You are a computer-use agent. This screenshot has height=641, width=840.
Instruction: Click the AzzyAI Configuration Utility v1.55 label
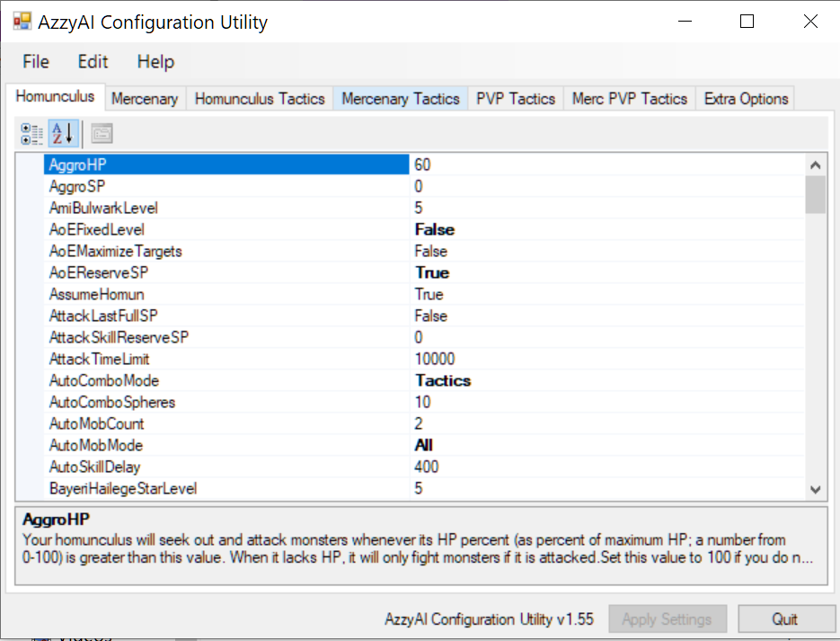point(489,619)
